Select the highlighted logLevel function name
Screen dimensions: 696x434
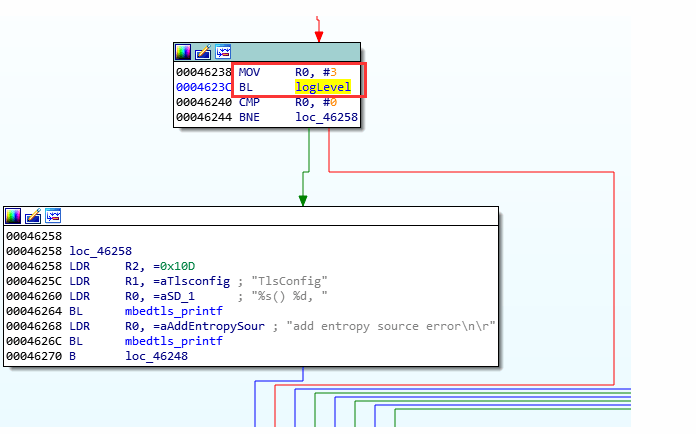322,87
